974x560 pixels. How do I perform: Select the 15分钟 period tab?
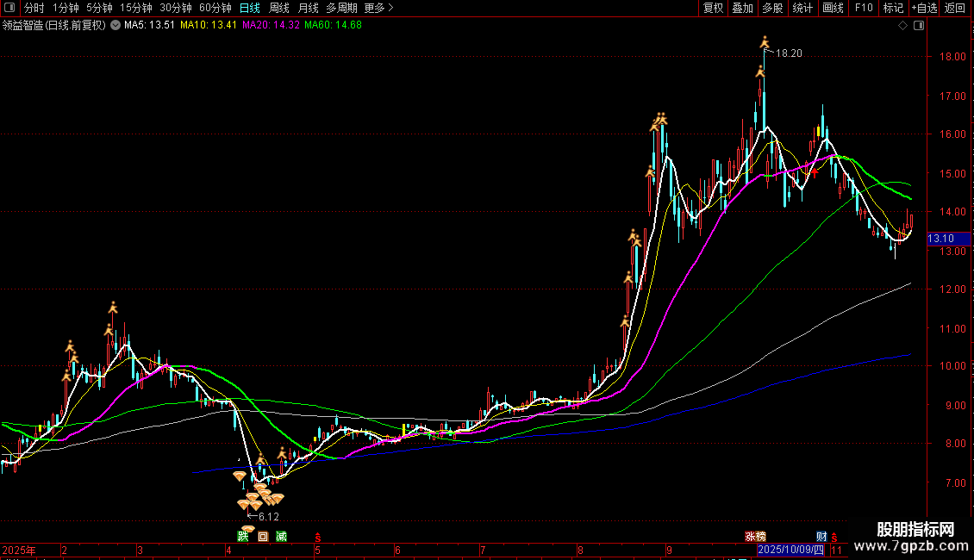(x=136, y=8)
